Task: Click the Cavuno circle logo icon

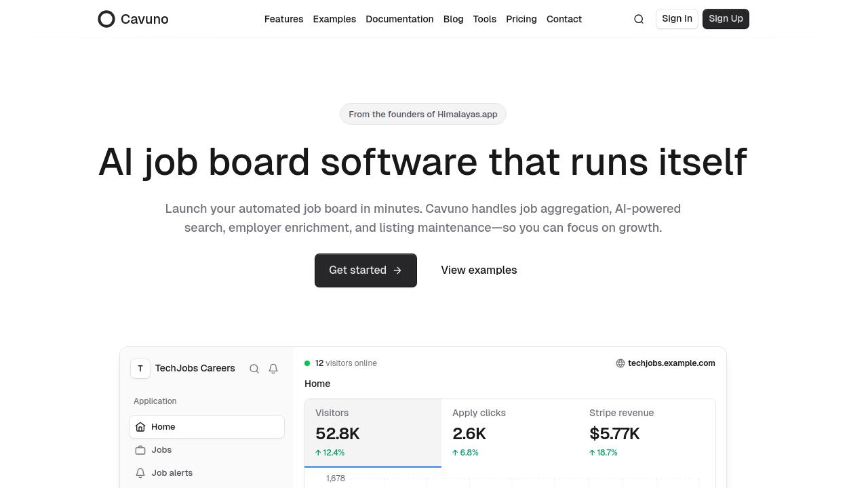Action: coord(106,19)
